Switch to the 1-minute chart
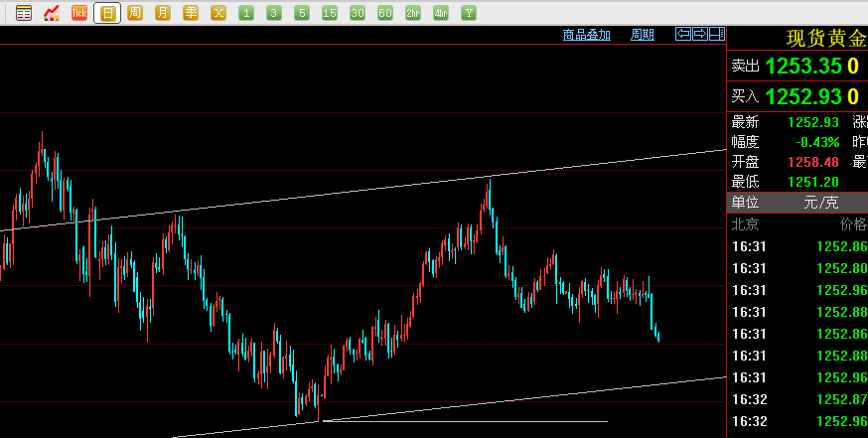Image resolution: width=868 pixels, height=438 pixels. tap(246, 13)
